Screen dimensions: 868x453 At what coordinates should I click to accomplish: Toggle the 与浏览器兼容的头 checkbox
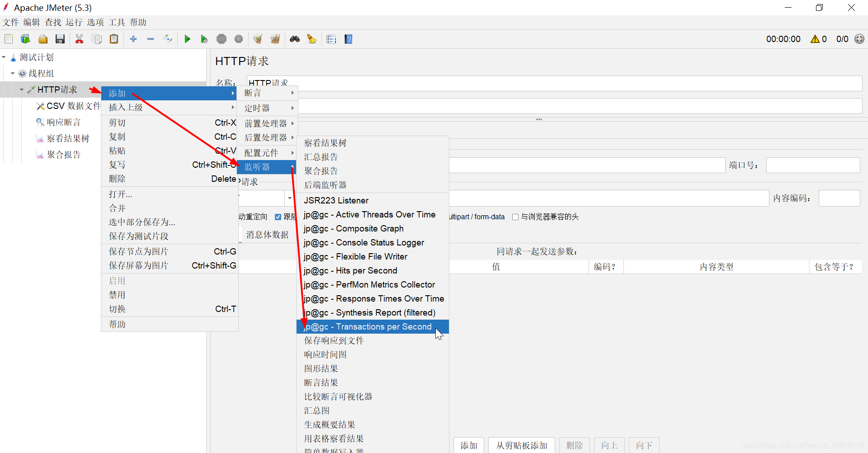[x=515, y=217]
